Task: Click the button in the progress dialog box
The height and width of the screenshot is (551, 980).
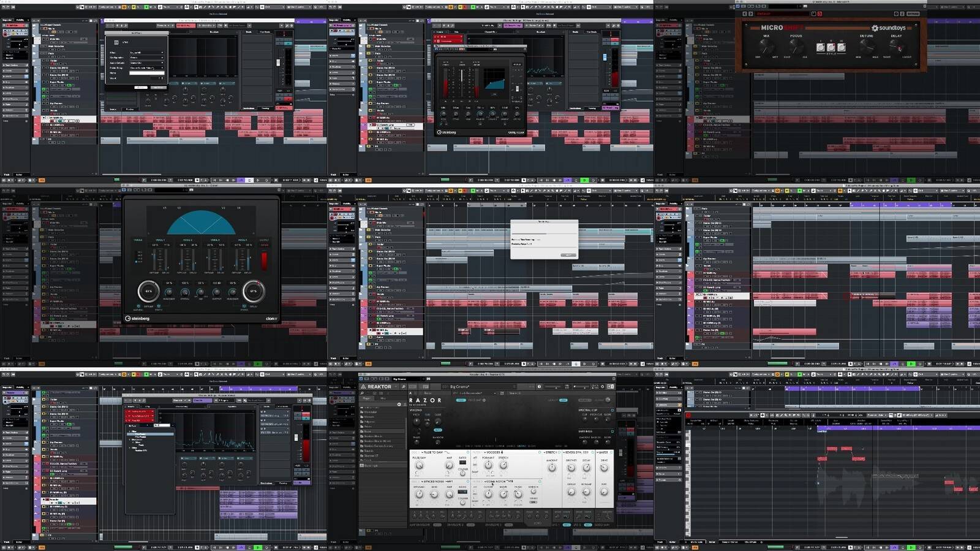Action: 568,255
